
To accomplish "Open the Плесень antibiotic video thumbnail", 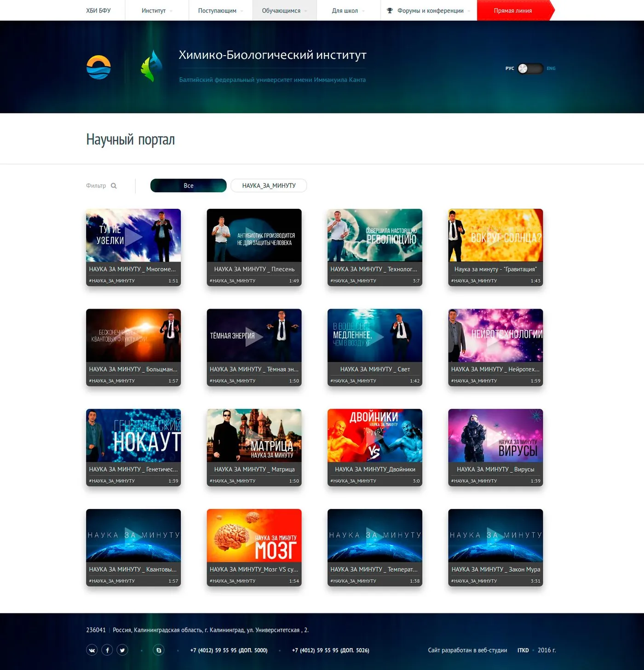I will coord(254,235).
